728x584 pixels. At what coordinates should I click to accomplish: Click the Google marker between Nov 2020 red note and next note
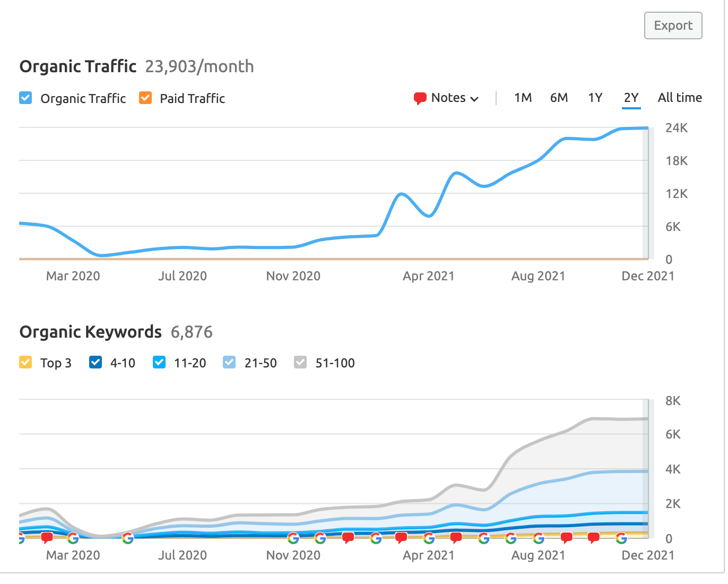[x=376, y=538]
